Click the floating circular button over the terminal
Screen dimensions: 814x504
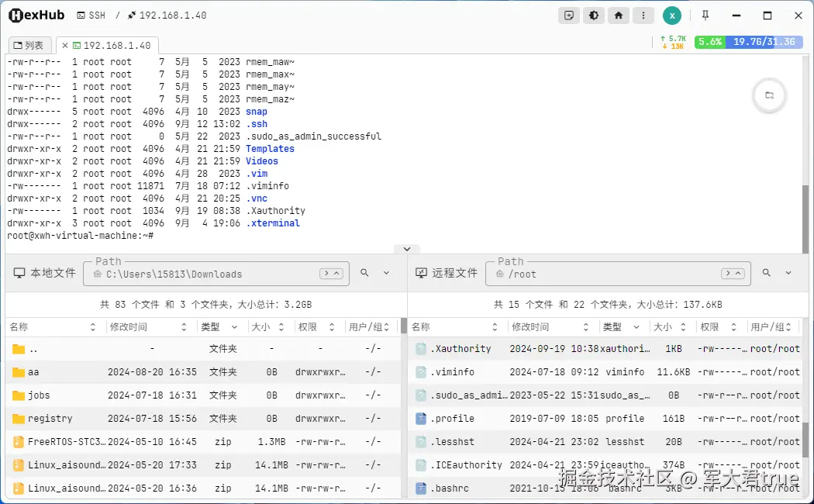pos(768,95)
